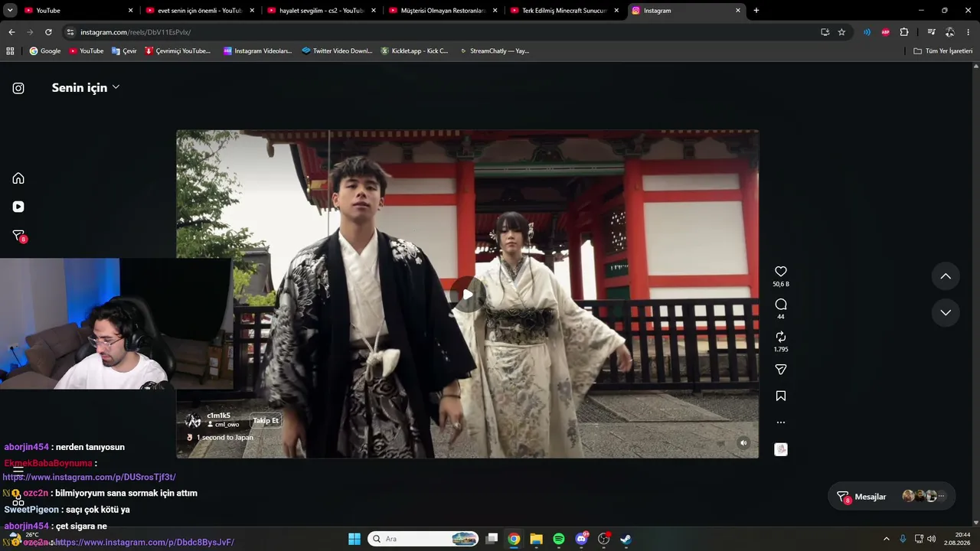
Task: Switch to "evet senin için önemli" tab
Action: tap(201, 11)
